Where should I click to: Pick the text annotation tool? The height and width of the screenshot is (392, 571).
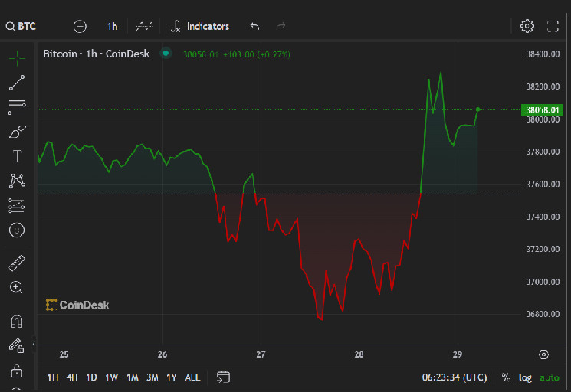click(x=17, y=156)
